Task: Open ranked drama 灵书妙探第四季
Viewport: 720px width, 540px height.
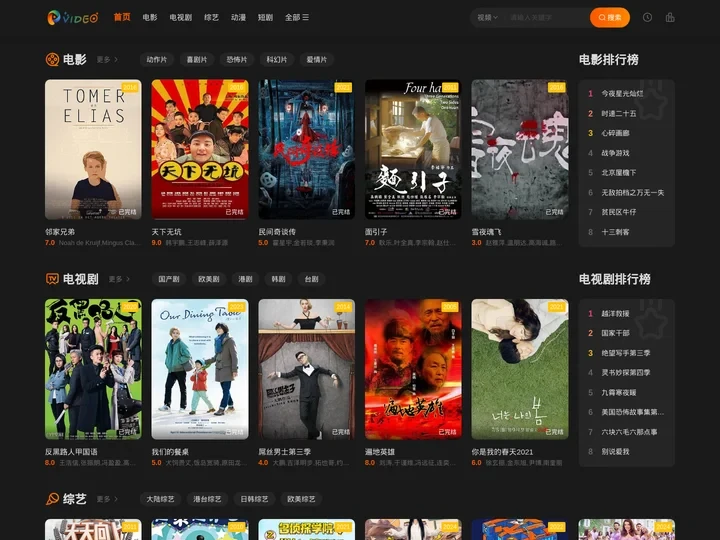Action: [x=626, y=373]
